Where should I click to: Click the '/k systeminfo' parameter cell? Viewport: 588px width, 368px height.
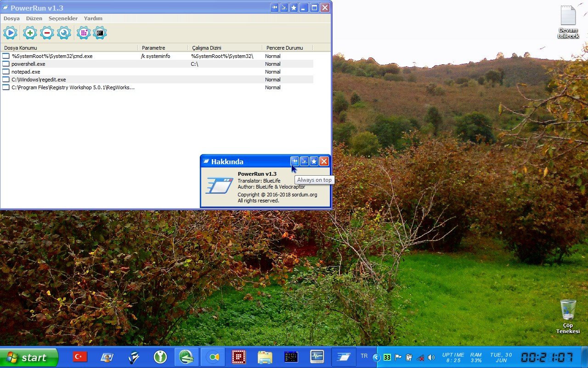(155, 56)
